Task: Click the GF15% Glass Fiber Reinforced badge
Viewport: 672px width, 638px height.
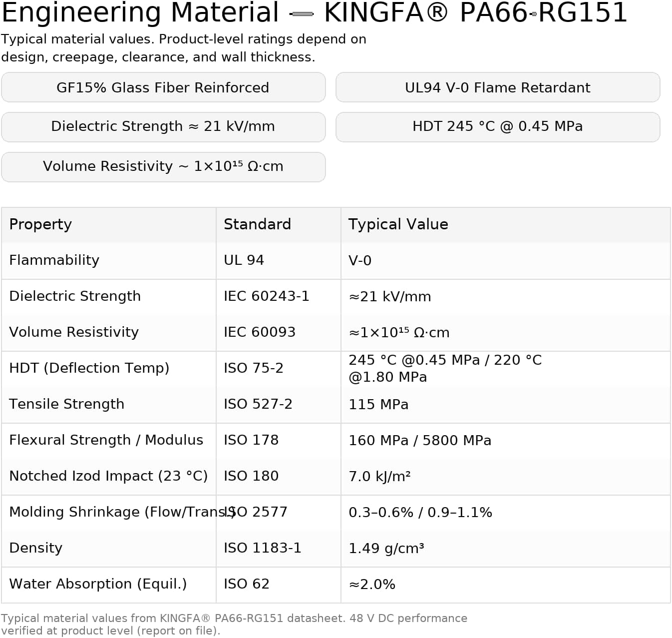Action: coord(163,87)
